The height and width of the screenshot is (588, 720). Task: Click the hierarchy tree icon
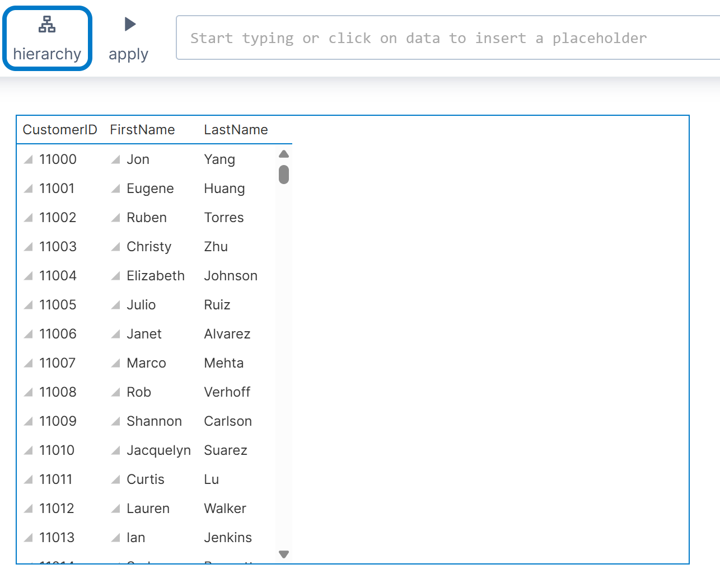click(x=47, y=25)
